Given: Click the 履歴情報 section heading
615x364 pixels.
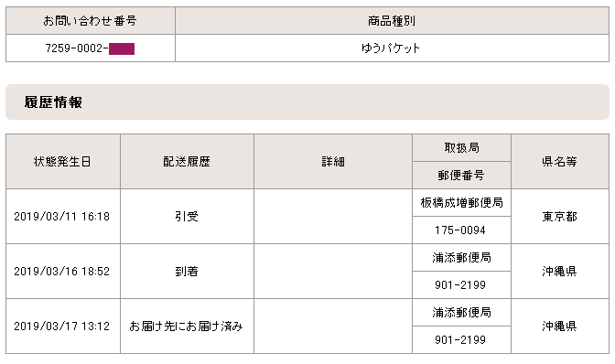Looking at the screenshot, I should 53,102.
